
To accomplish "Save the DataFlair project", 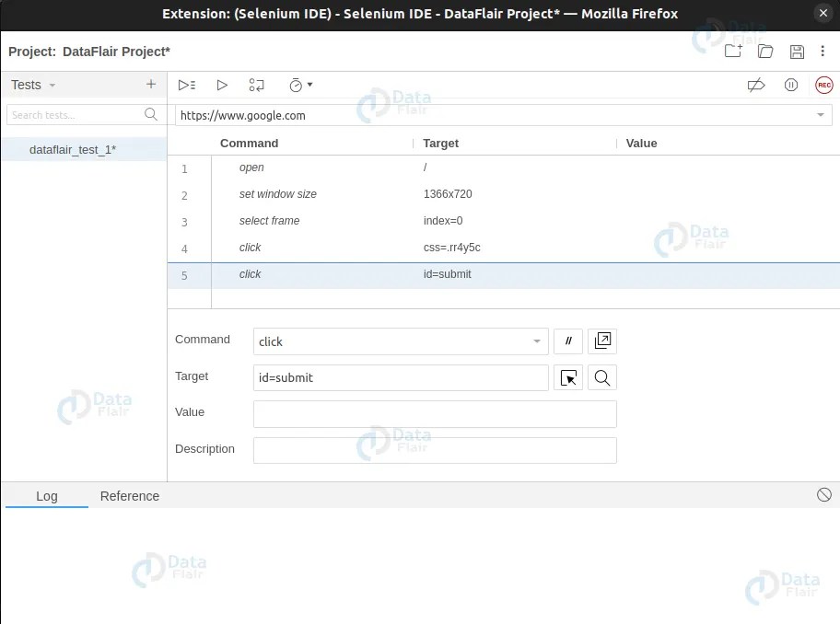I will pyautogui.click(x=798, y=52).
